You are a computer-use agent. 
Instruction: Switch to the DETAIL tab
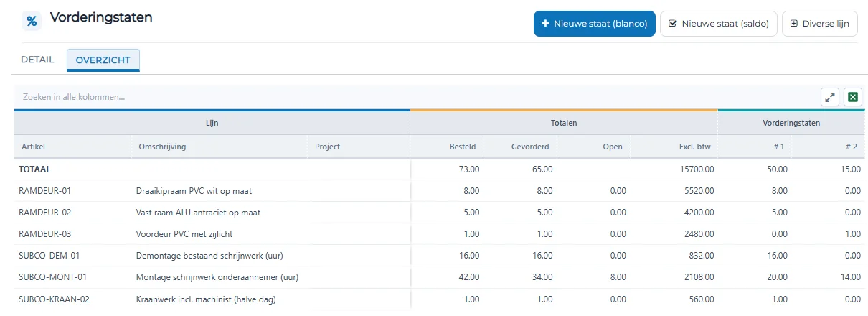tap(37, 60)
